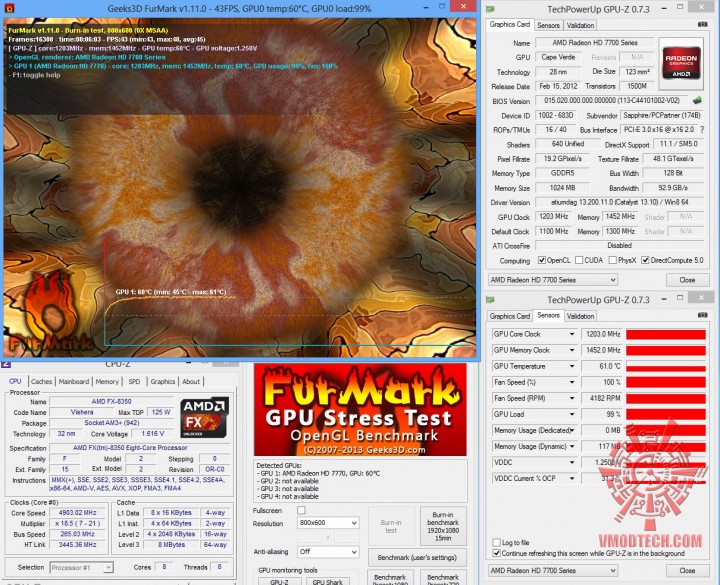
Task: Expand the VDDC sensor dropdown
Action: (x=572, y=462)
